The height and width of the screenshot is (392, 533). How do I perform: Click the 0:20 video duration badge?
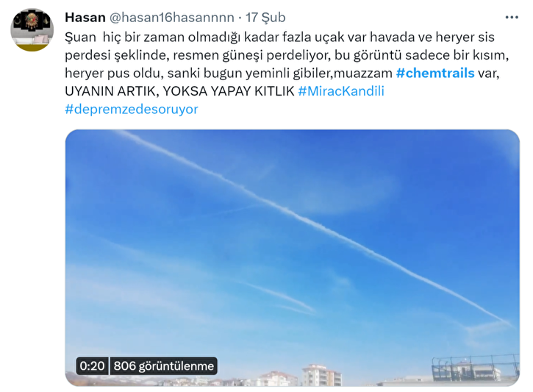[92, 366]
